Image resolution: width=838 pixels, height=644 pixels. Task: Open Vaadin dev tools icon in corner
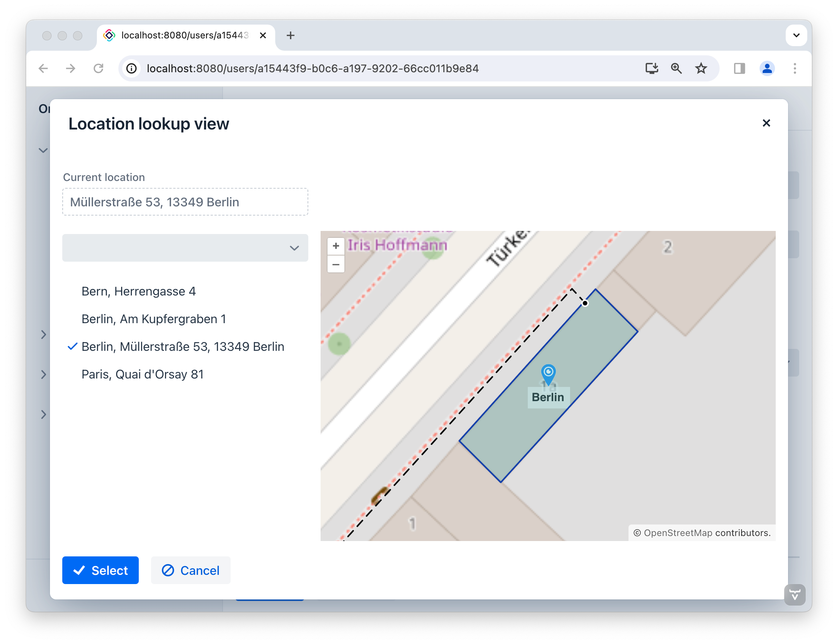(x=794, y=595)
